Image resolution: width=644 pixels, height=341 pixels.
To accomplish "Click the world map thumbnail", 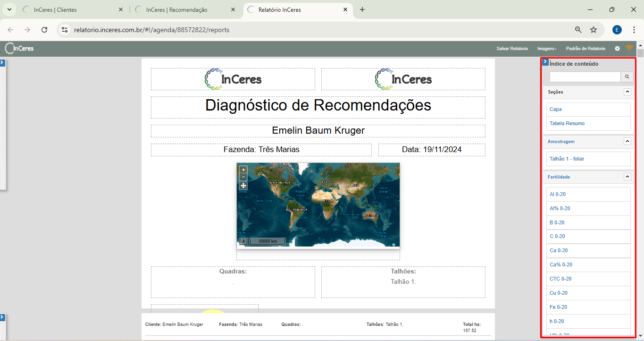I will 318,205.
